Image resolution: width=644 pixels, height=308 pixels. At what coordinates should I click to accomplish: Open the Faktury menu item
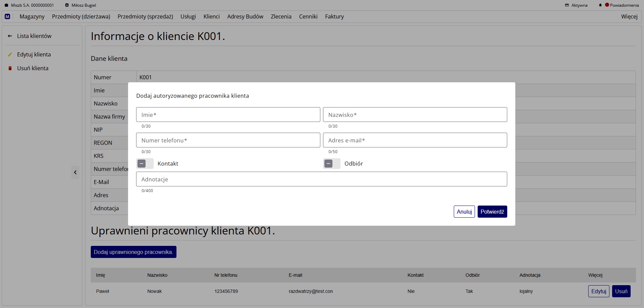click(x=334, y=16)
